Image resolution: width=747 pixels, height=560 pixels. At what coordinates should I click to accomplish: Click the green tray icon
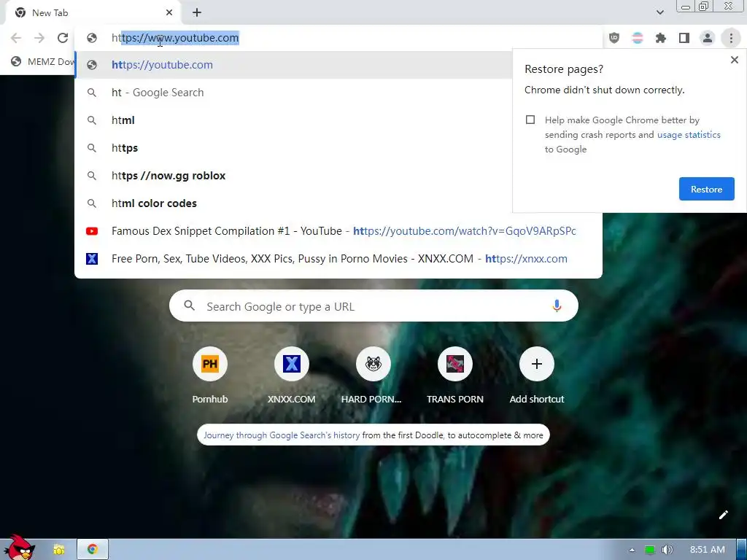pyautogui.click(x=649, y=550)
